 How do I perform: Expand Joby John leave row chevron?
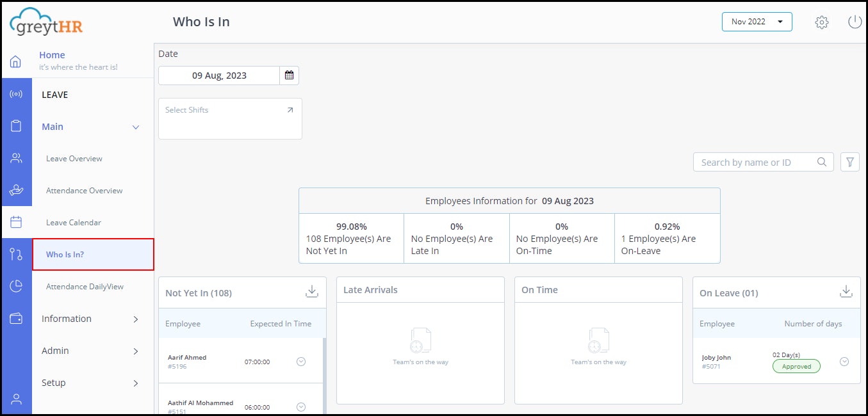click(844, 362)
